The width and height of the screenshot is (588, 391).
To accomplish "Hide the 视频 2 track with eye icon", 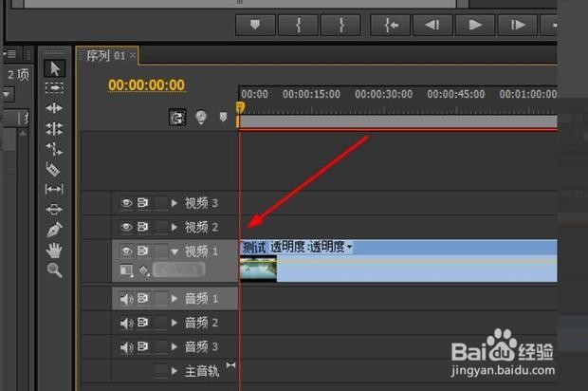I will coord(126,227).
